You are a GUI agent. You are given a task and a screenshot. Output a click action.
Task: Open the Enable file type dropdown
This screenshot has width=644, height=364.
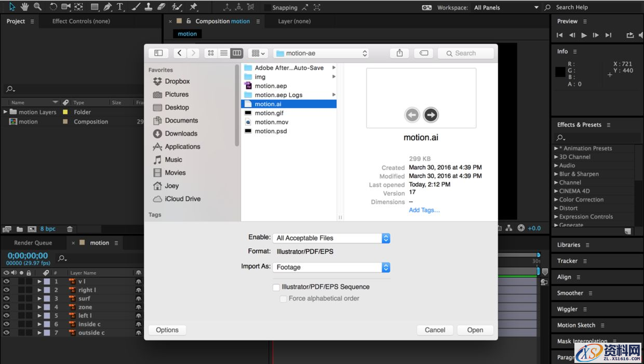pyautogui.click(x=331, y=238)
